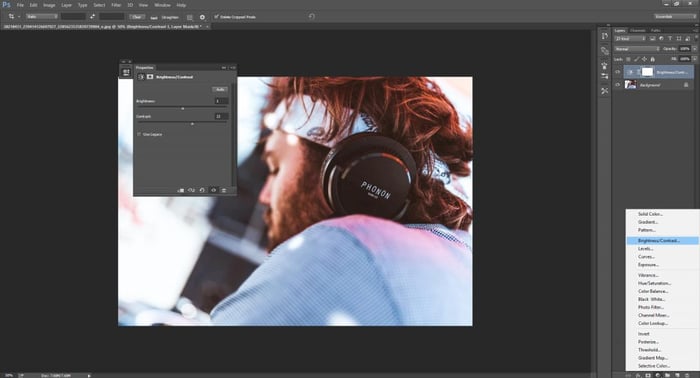
Task: Select the adjustment layer mask thumbnail
Action: tap(647, 72)
